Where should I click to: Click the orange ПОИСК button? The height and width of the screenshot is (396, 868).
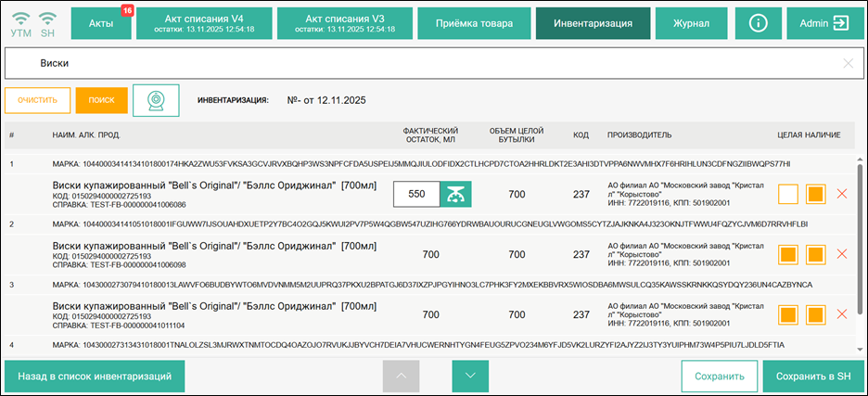pos(101,100)
